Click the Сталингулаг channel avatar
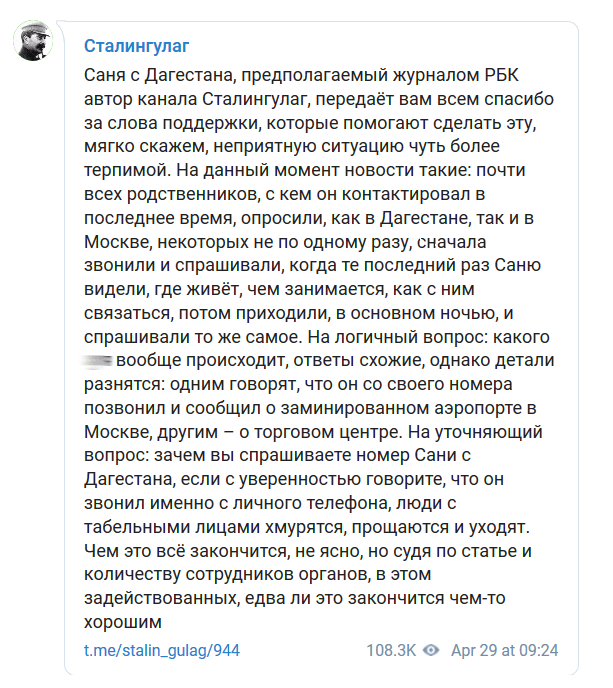 point(40,40)
